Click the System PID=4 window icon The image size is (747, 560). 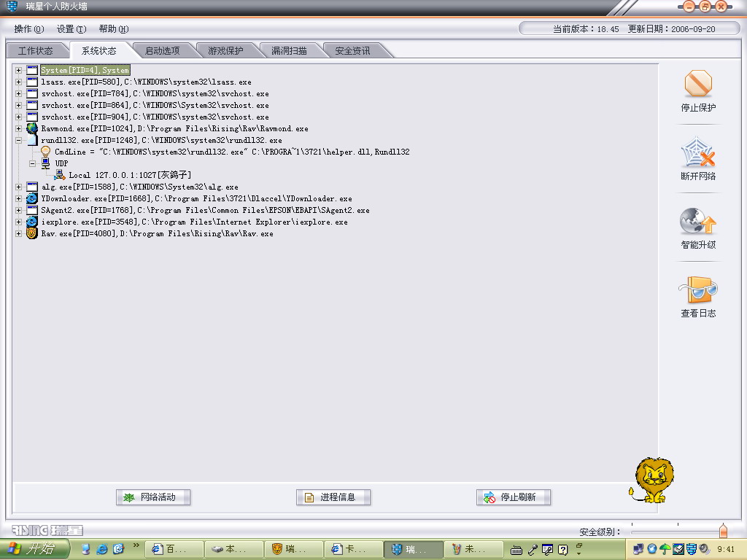(32, 70)
